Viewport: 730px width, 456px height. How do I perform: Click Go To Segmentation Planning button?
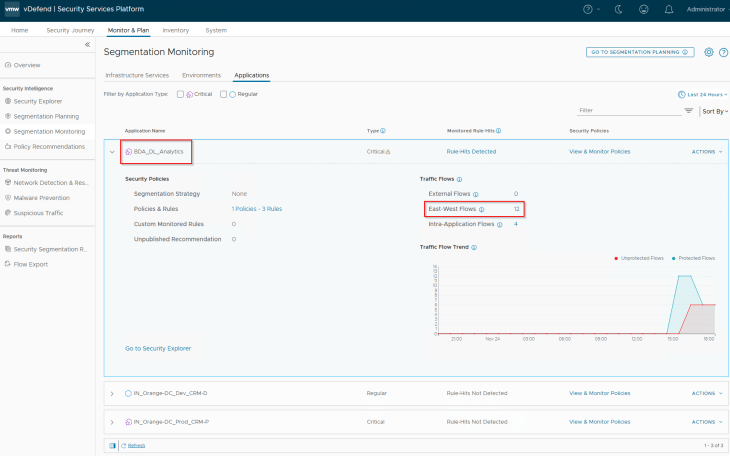[639, 52]
